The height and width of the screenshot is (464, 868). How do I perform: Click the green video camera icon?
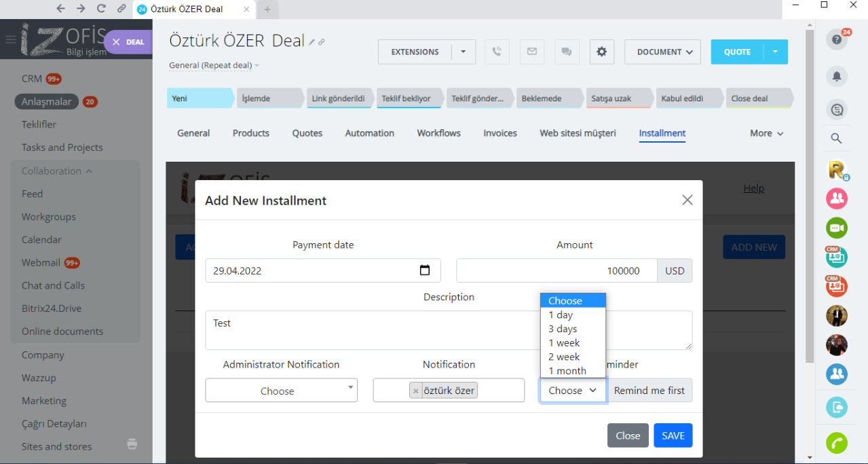[836, 228]
